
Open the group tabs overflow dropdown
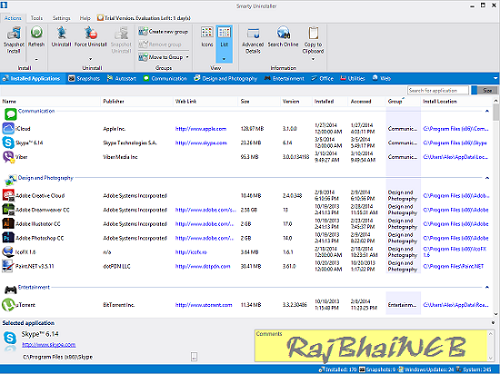coord(495,78)
